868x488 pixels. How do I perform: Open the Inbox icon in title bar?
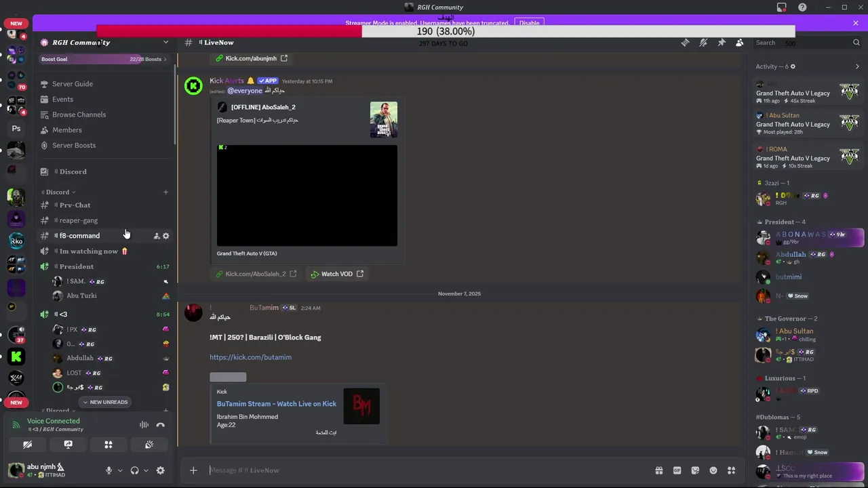(x=782, y=7)
